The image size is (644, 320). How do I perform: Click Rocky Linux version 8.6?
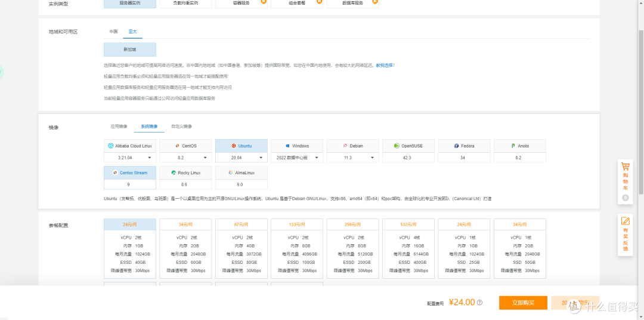coord(185,184)
